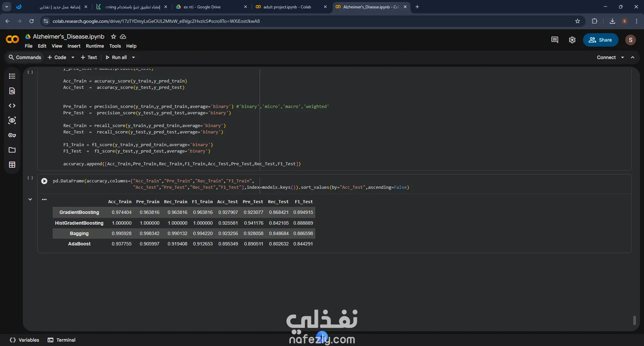Image resolution: width=644 pixels, height=346 pixels.
Task: Open Chrome three-dot menu
Action: [x=637, y=21]
